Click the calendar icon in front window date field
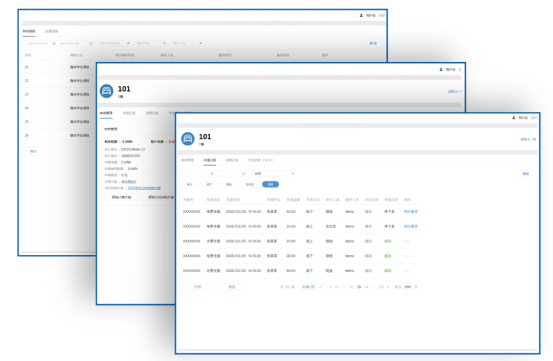 tap(243, 173)
